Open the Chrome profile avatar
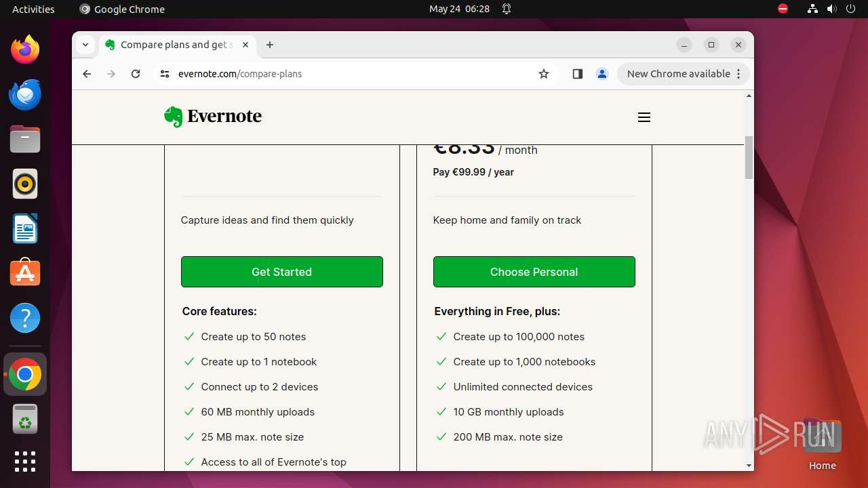 602,74
